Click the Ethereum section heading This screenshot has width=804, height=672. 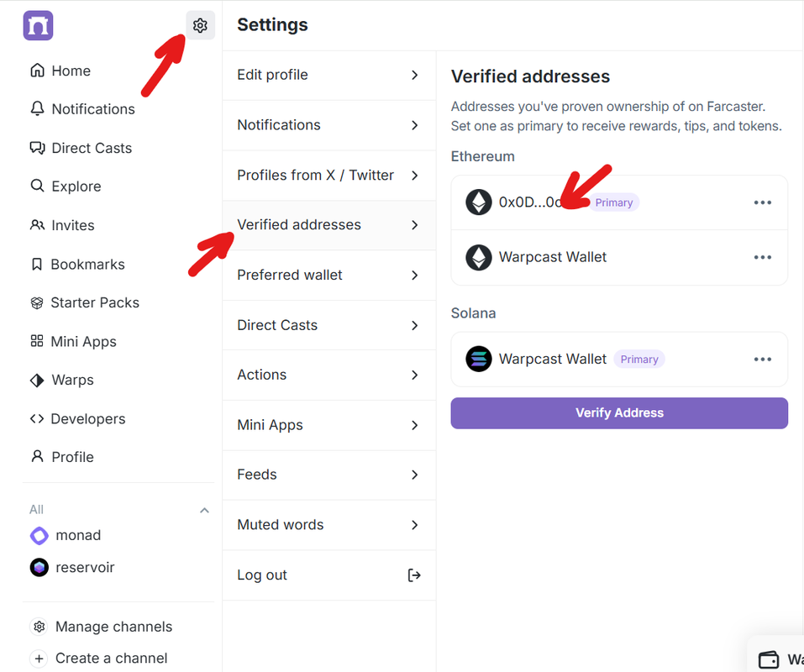482,156
